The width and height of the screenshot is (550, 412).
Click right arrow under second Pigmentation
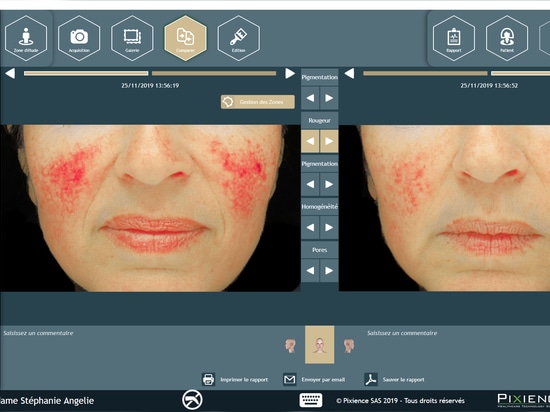[x=329, y=184]
